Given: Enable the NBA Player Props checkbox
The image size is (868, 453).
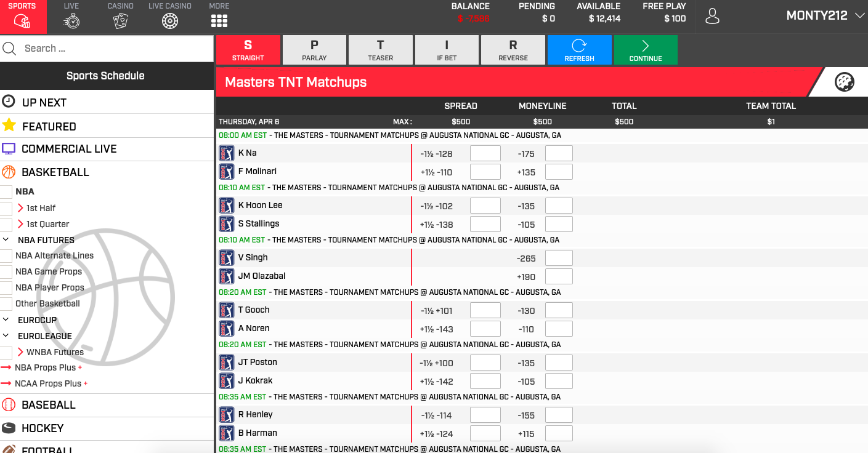Looking at the screenshot, I should [x=6, y=288].
